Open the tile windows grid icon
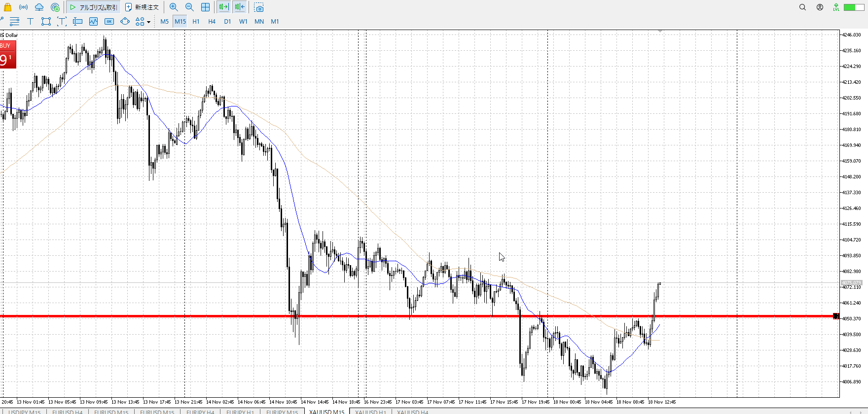The width and height of the screenshot is (868, 414). click(x=205, y=7)
